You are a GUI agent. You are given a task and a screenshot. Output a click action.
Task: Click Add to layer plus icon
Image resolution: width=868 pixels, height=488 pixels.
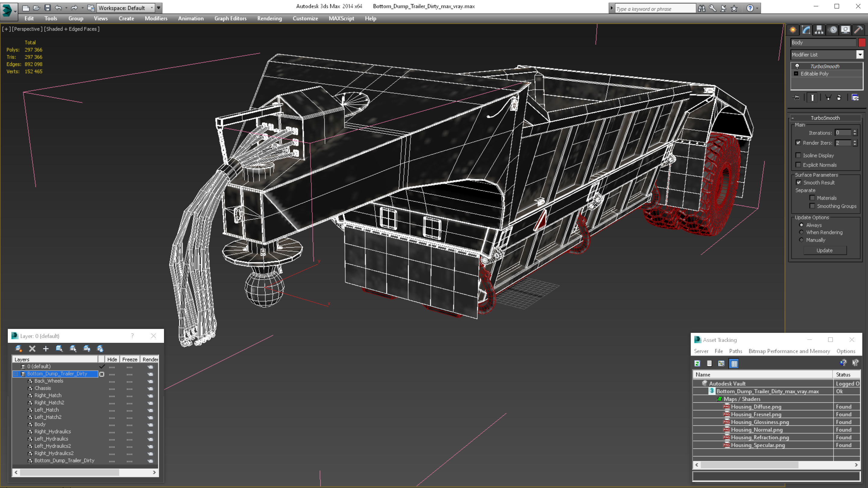coord(46,349)
